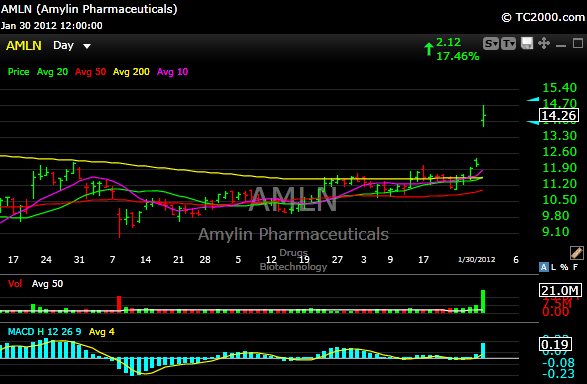Click the 12.60 price scale label
The height and width of the screenshot is (384, 587).
coord(560,152)
